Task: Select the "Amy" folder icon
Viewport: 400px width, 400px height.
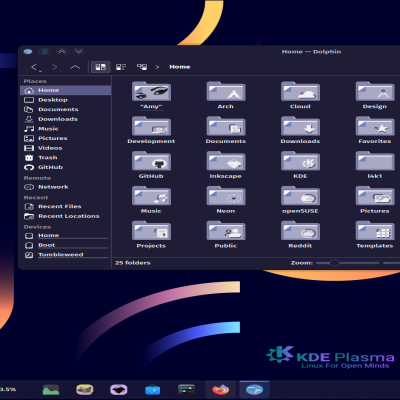Action: click(151, 91)
